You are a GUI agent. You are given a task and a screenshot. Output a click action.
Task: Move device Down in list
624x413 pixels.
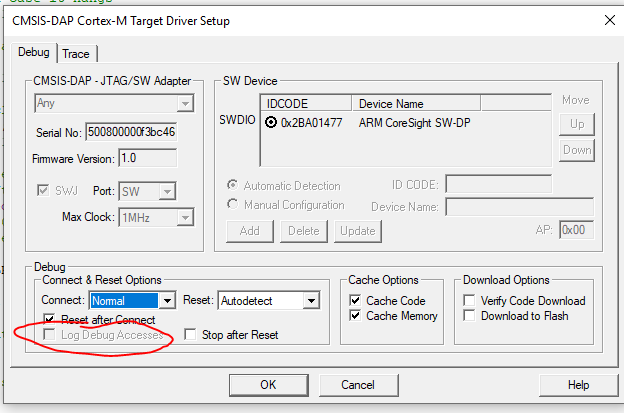(x=577, y=150)
